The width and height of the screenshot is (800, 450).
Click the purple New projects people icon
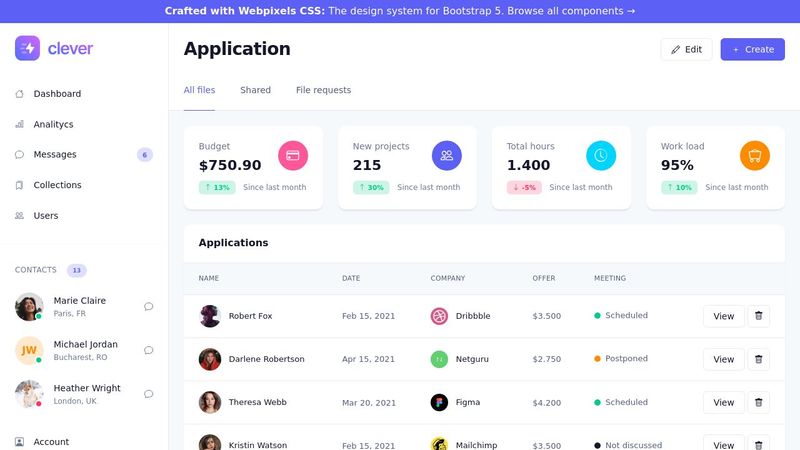coord(447,155)
